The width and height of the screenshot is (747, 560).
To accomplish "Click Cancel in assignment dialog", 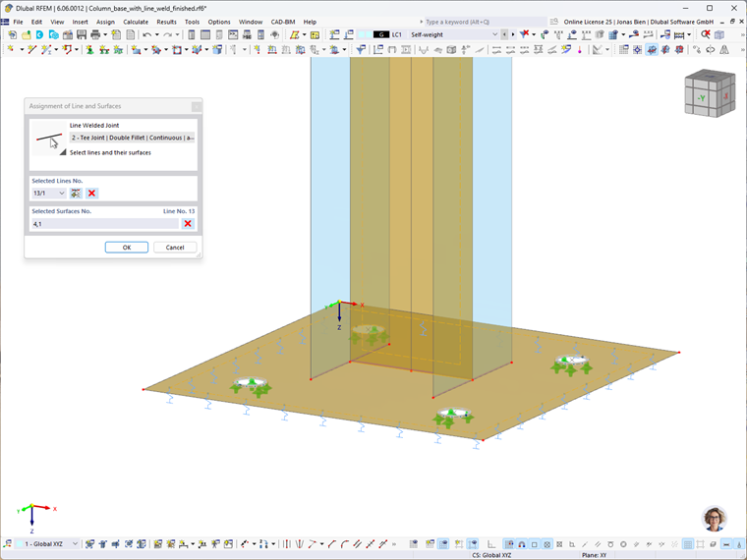I will pos(175,248).
